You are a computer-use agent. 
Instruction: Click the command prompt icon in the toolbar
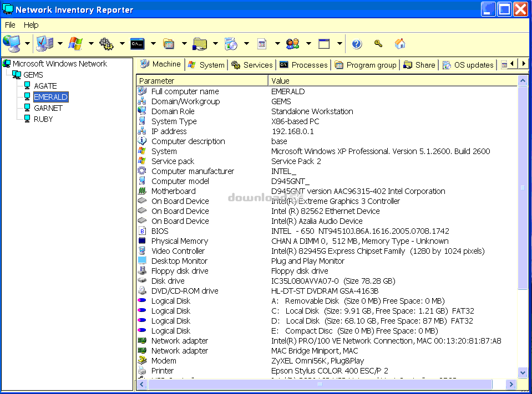(138, 44)
